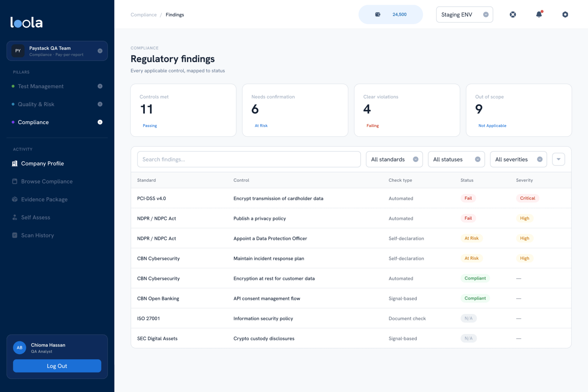Image resolution: width=588 pixels, height=392 pixels.
Task: Click the Company Profile building icon
Action: click(x=15, y=163)
